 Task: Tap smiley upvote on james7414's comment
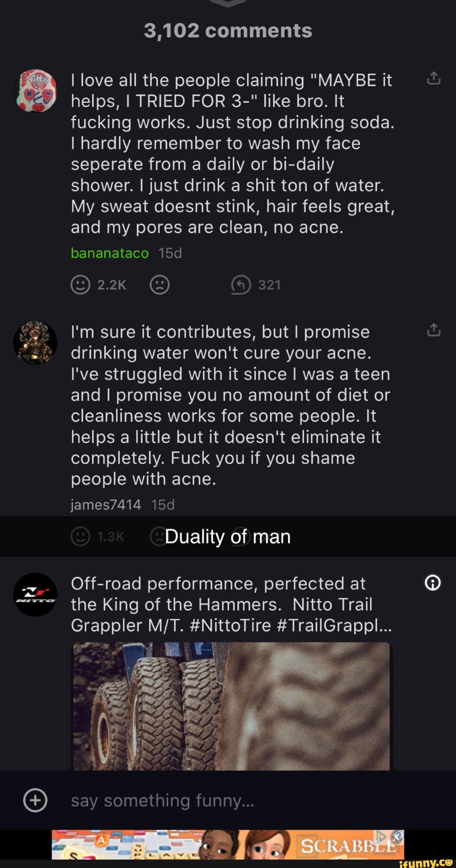point(80,536)
